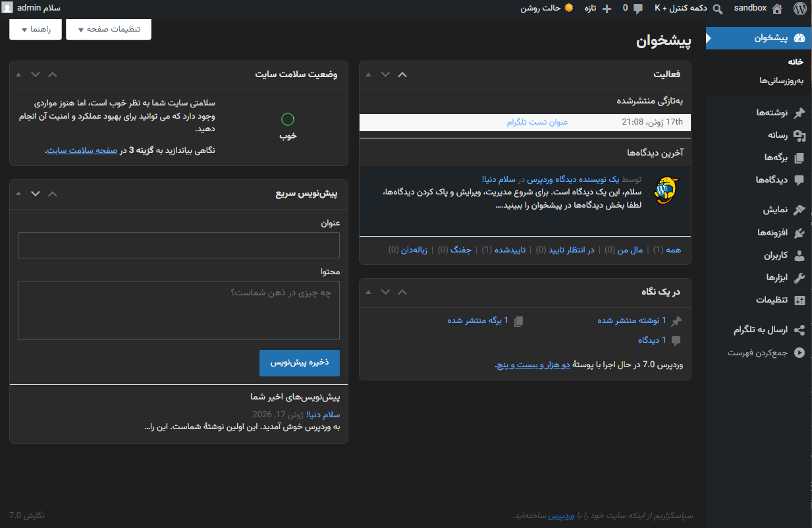Open the به‌روزرسانی‌ها submenu item
The height and width of the screenshot is (528, 812).
782,80
